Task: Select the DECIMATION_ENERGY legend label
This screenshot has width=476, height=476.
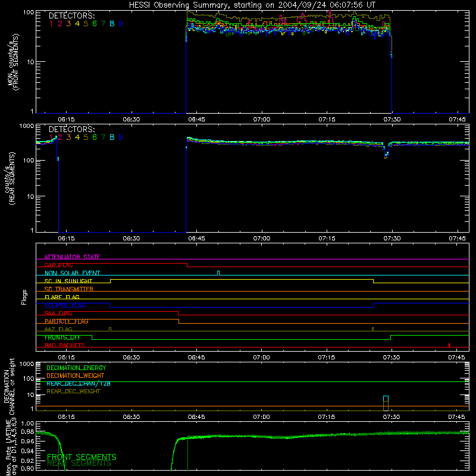Action: [76, 368]
